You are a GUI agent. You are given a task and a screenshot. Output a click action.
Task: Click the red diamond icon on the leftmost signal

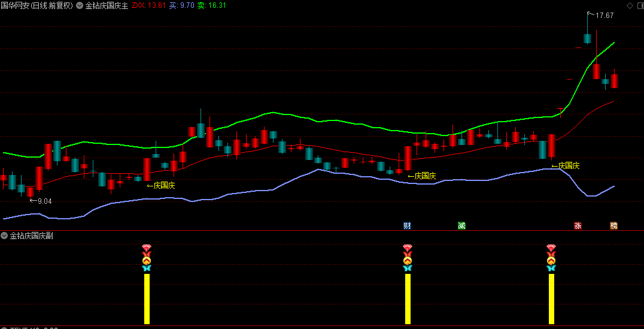tap(147, 247)
